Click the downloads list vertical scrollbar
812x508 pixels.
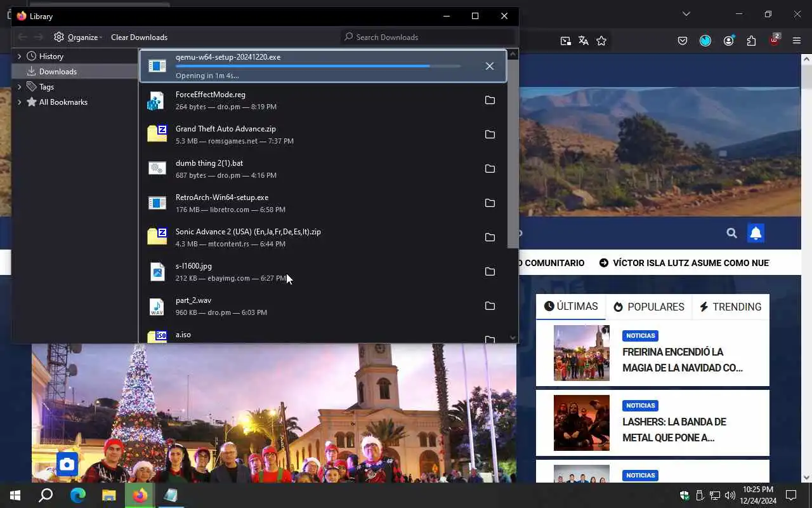point(513,152)
